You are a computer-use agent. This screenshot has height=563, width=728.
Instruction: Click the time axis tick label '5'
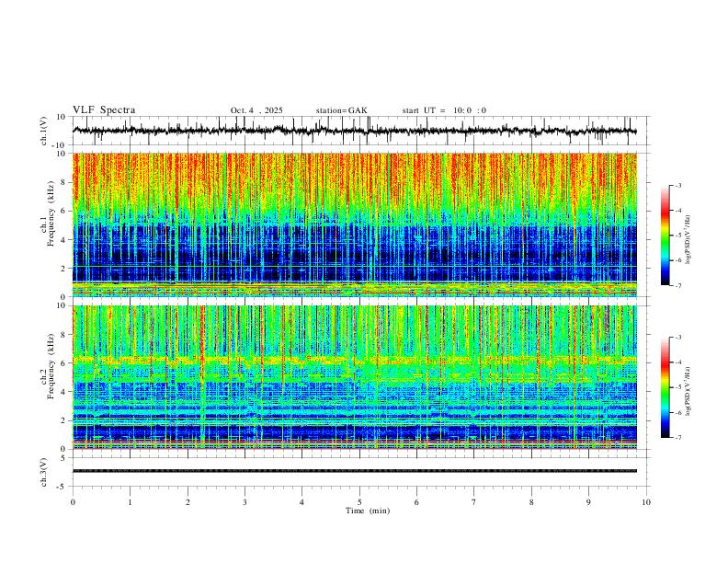click(x=359, y=502)
